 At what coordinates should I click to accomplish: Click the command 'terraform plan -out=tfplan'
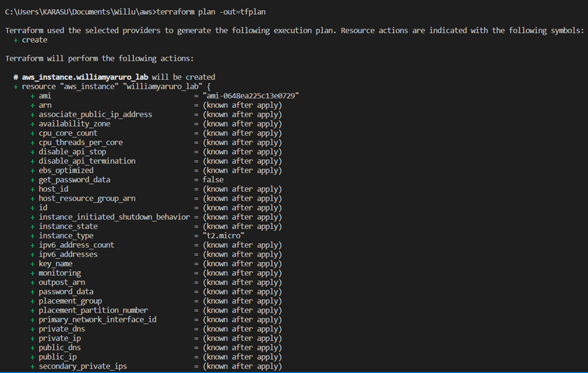pos(211,12)
